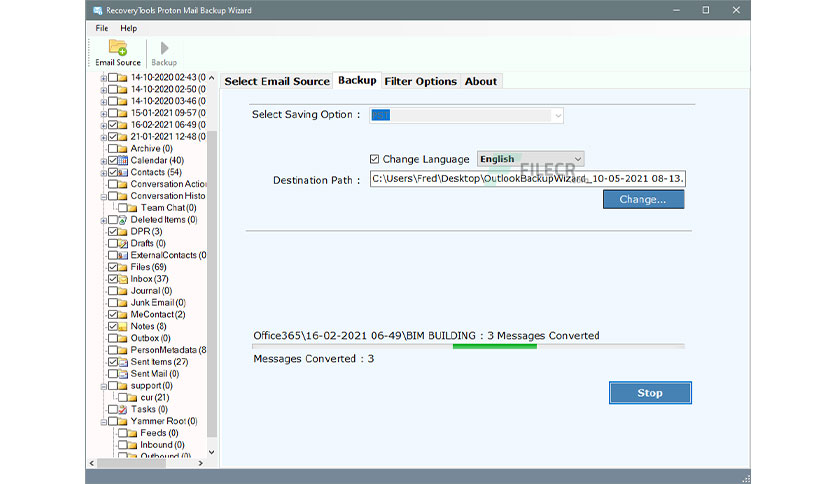Switch to Select Email Source tab

(277, 82)
